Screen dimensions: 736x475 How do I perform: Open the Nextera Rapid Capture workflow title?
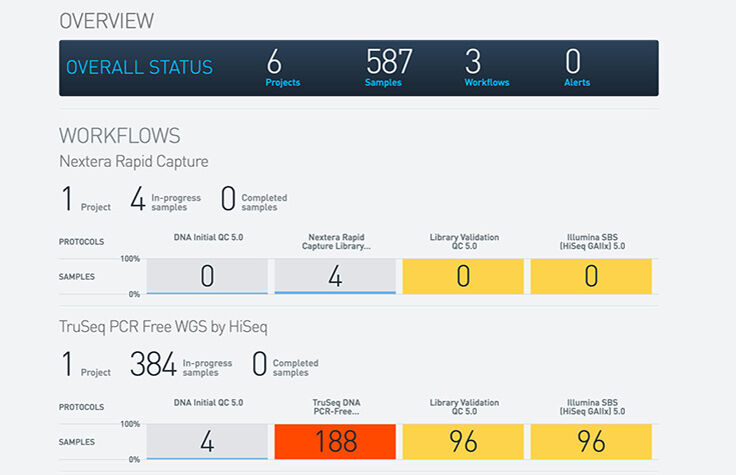pos(133,162)
